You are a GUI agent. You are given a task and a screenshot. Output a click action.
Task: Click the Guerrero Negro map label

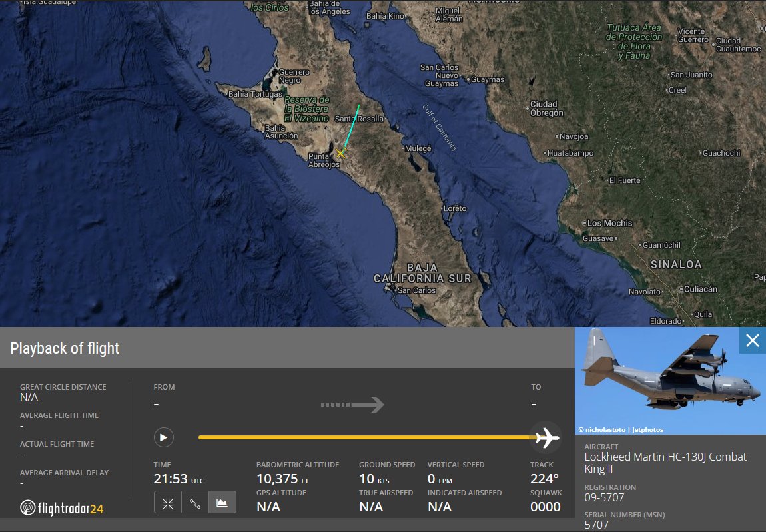point(294,76)
